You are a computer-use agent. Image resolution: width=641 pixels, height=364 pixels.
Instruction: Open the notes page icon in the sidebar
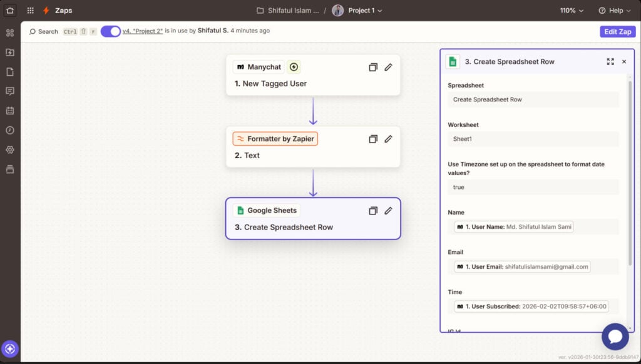click(x=10, y=72)
